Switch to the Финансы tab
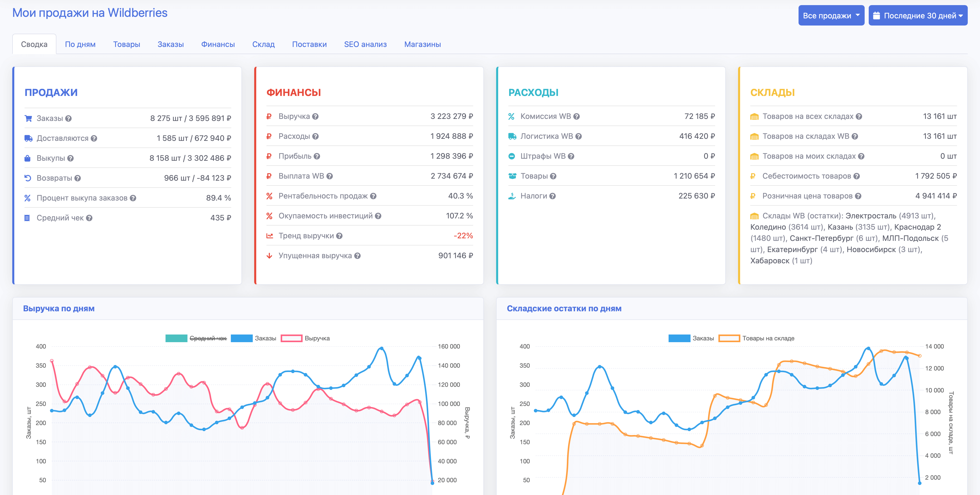The image size is (980, 495). [218, 44]
